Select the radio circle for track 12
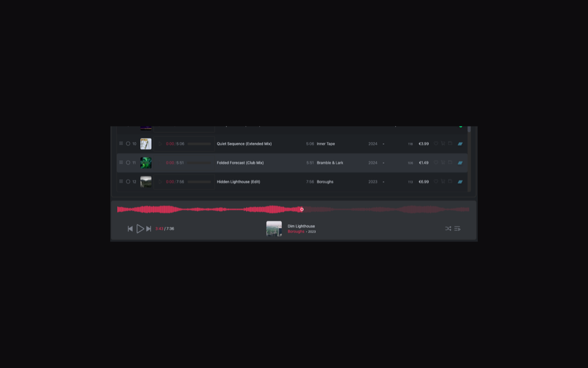Image resolution: width=588 pixels, height=368 pixels. [128, 181]
